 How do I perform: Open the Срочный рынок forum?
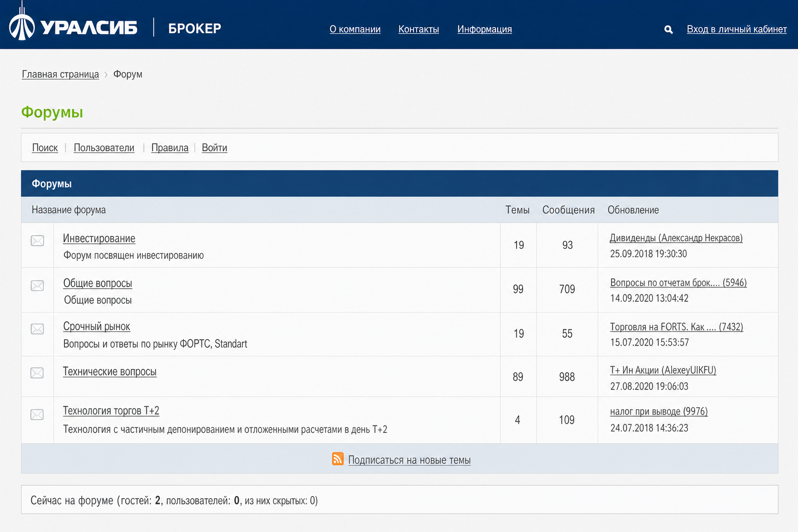click(97, 326)
